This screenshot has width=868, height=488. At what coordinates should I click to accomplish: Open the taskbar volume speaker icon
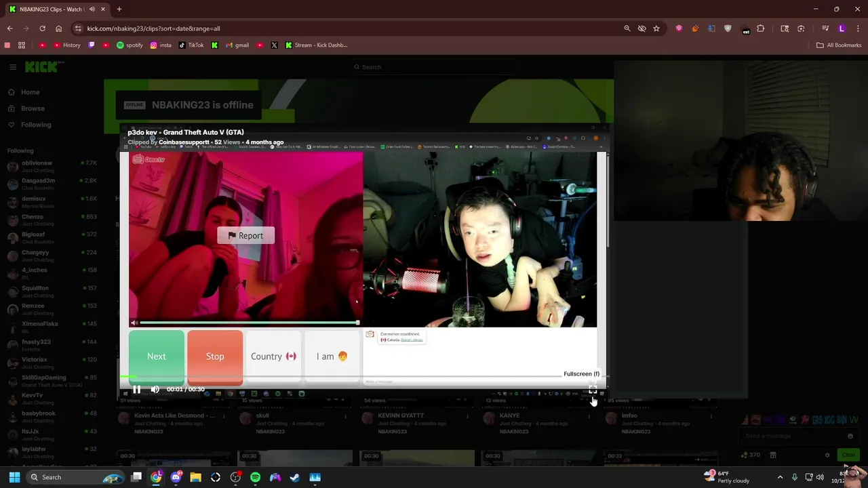pos(820,477)
